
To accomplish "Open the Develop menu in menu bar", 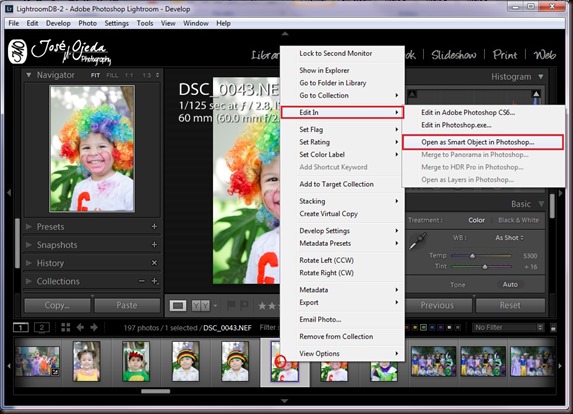I will [x=58, y=23].
